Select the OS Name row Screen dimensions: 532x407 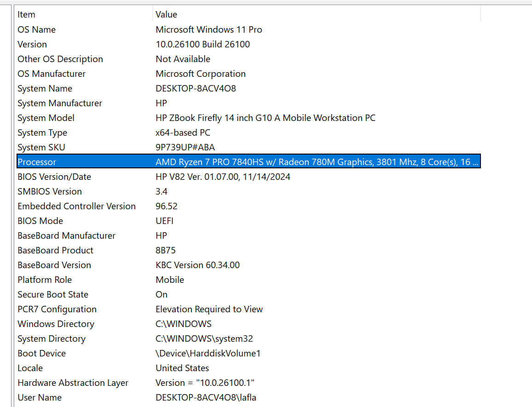[249, 29]
